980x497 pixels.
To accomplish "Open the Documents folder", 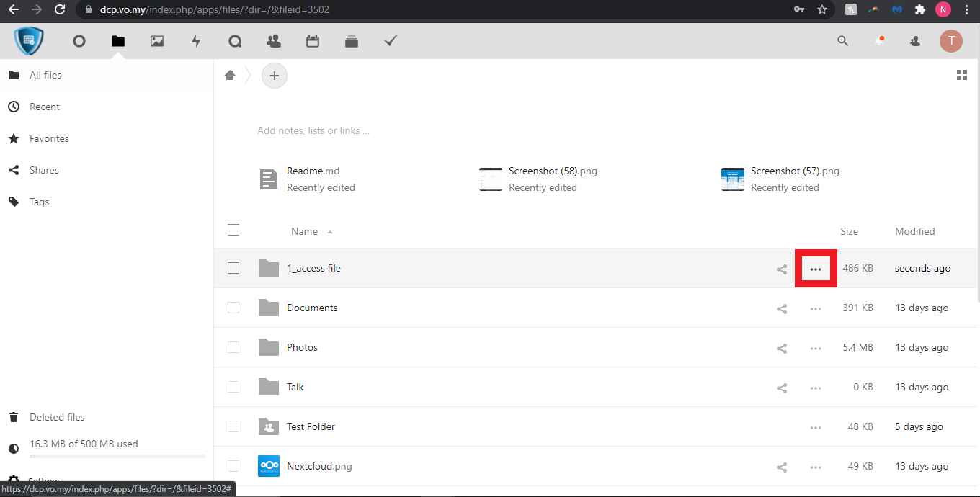I will (x=312, y=308).
